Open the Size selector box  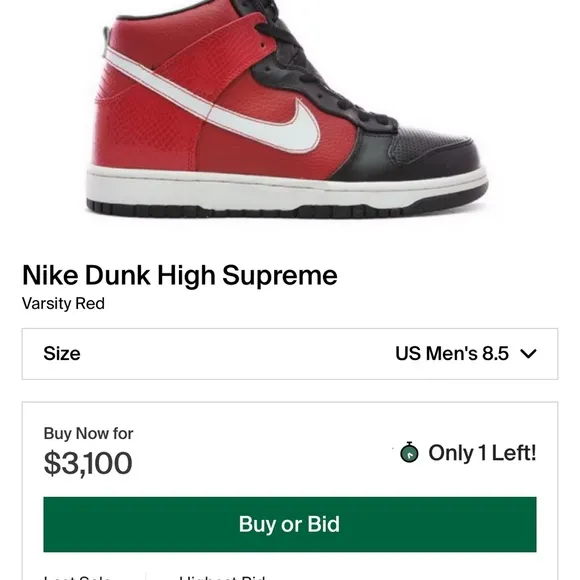[290, 354]
